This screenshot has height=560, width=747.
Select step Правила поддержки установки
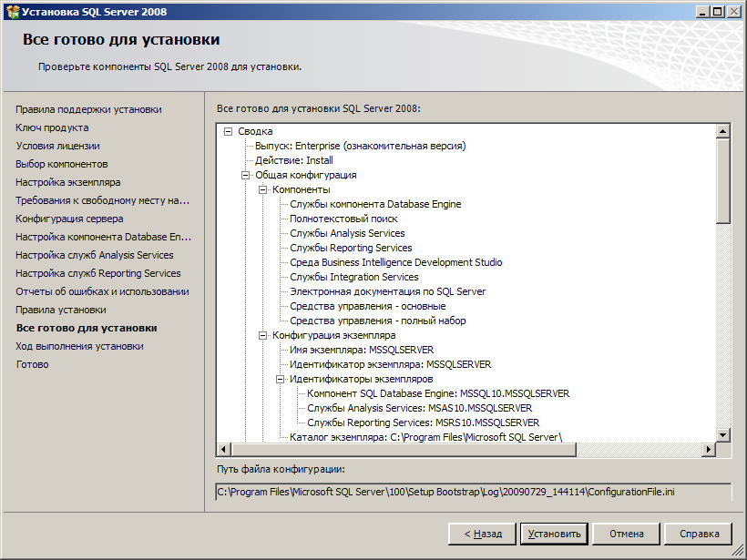click(x=88, y=109)
